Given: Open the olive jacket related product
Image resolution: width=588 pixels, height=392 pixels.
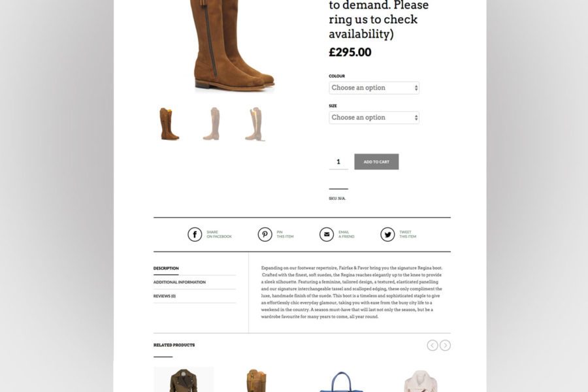Looking at the screenshot, I should (184, 380).
